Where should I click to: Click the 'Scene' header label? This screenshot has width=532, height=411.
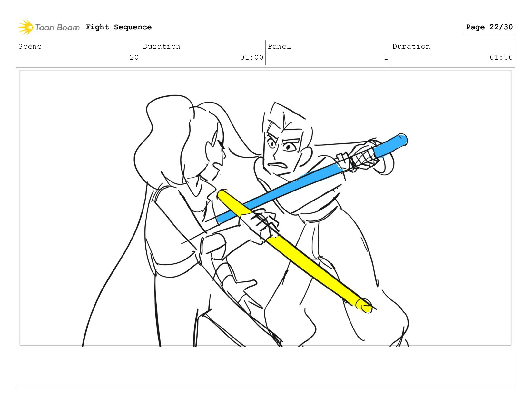(x=30, y=46)
